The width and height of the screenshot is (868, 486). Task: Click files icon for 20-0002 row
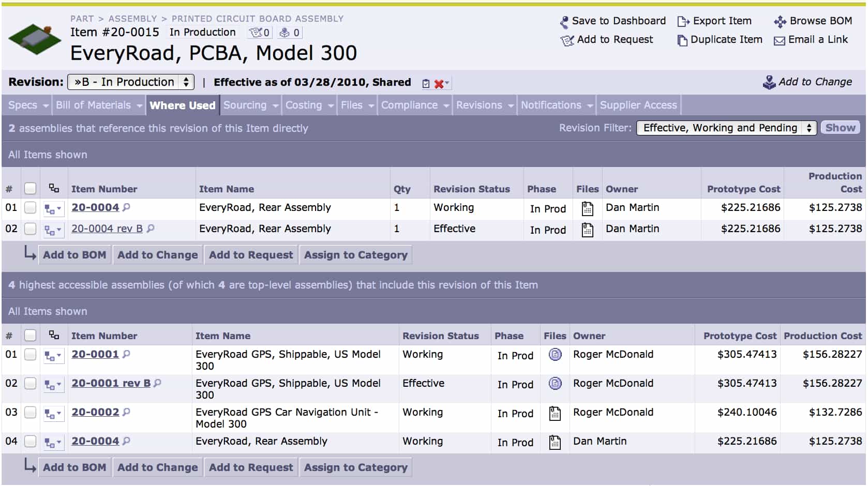pos(555,414)
